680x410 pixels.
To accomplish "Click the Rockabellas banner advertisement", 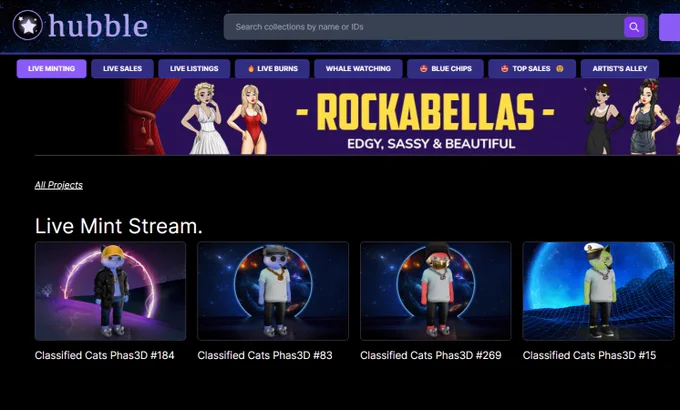I will 401,116.
